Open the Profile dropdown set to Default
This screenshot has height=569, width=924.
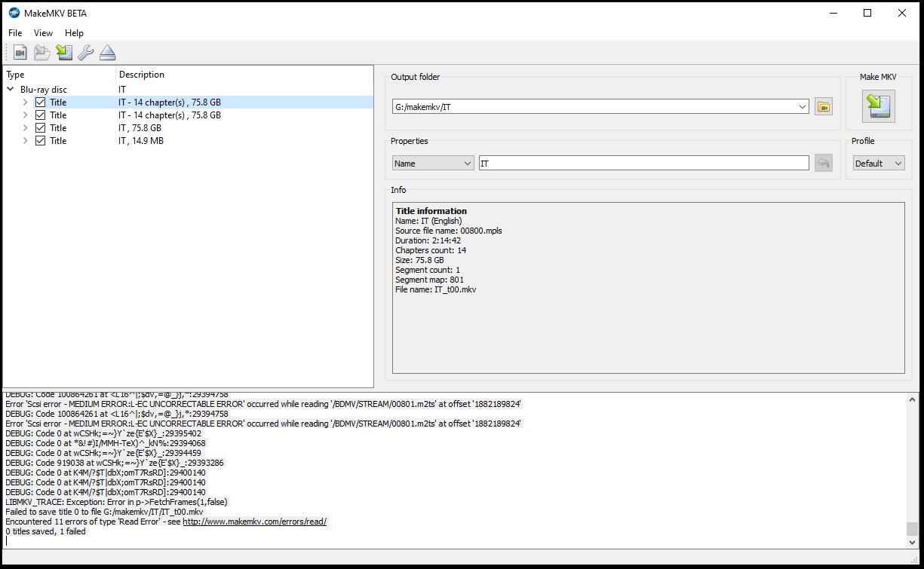point(879,164)
